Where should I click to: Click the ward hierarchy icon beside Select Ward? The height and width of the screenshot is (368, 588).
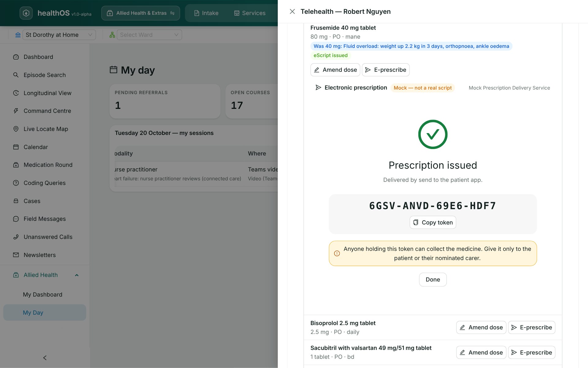coord(112,35)
